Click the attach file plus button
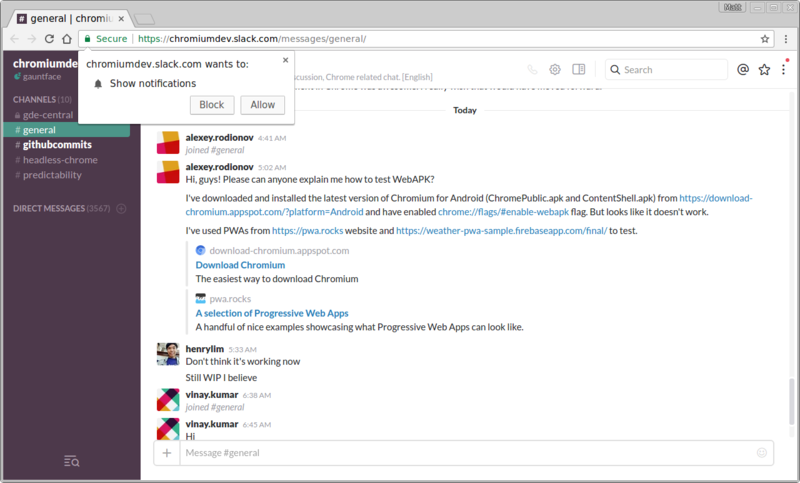This screenshot has width=800, height=483. pos(167,453)
